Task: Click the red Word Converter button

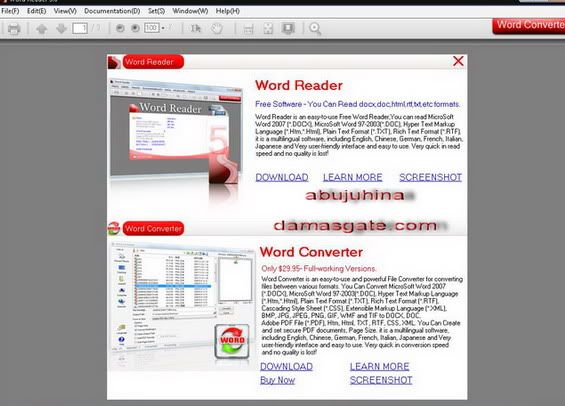Action: click(x=529, y=26)
